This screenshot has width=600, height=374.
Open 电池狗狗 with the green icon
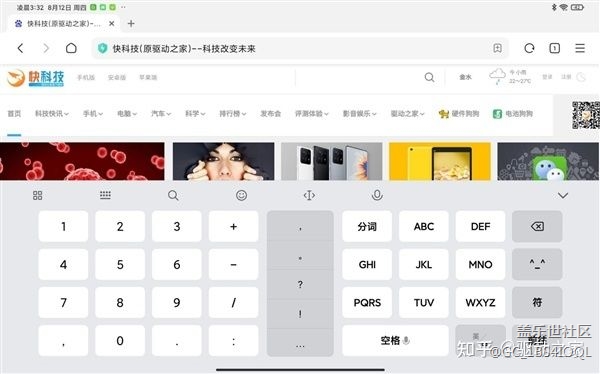coord(513,114)
